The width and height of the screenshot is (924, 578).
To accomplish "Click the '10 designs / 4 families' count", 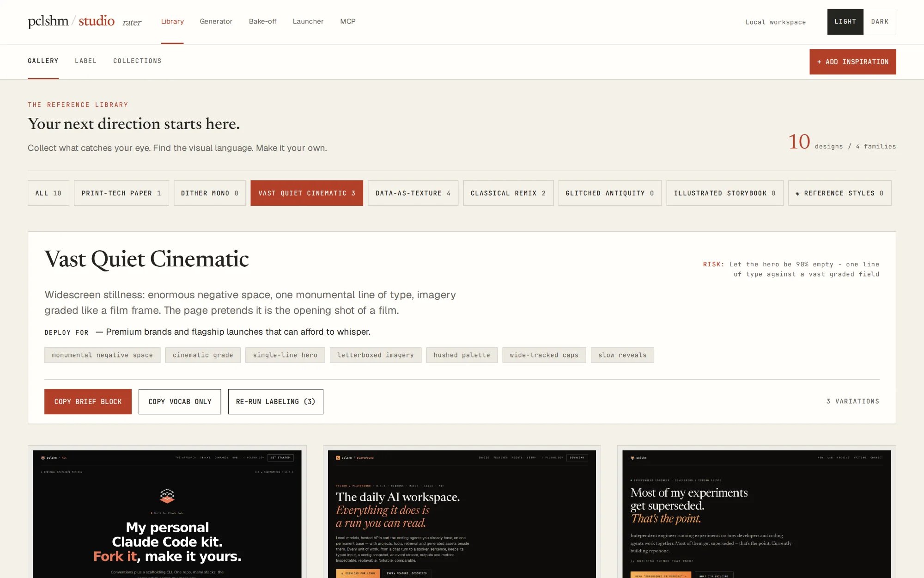I will point(842,142).
